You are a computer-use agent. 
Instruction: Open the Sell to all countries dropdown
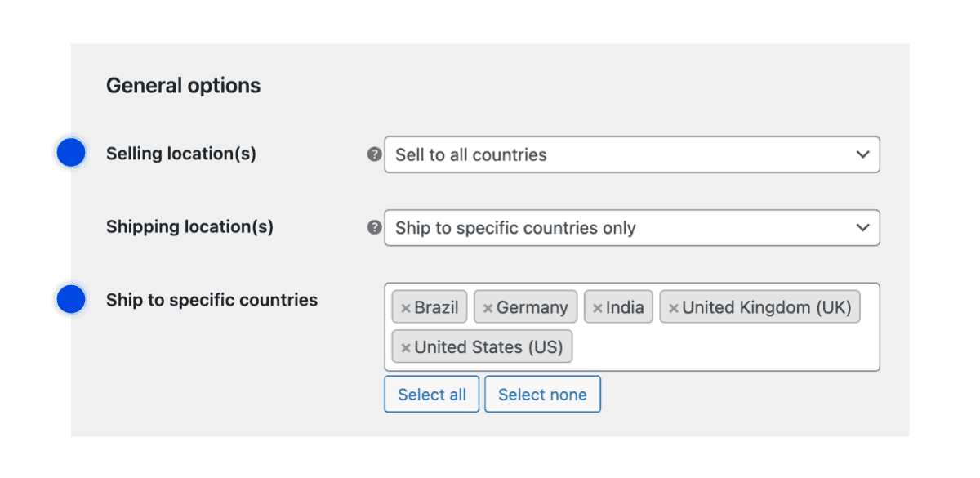(633, 154)
